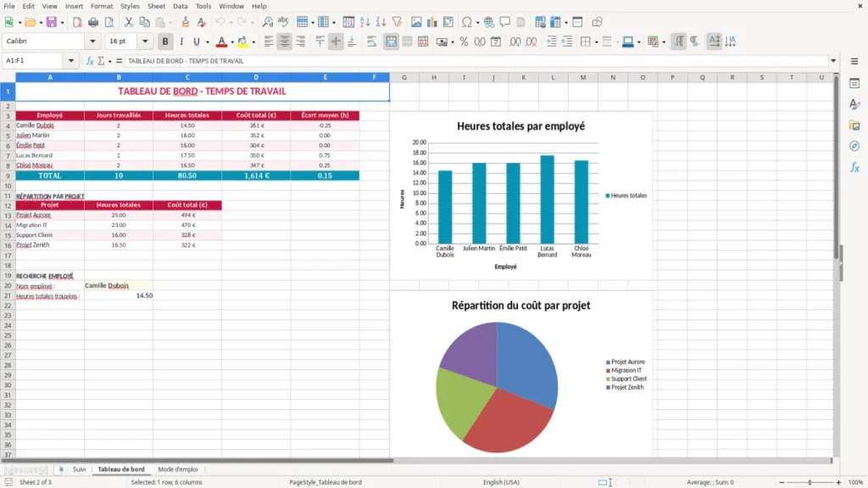868x488 pixels.
Task: Insert an image
Action: (416, 22)
